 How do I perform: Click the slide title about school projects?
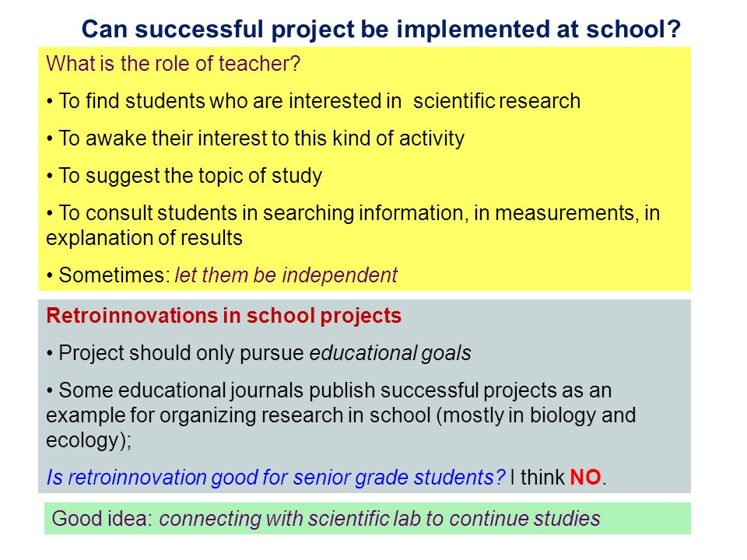[x=381, y=30]
